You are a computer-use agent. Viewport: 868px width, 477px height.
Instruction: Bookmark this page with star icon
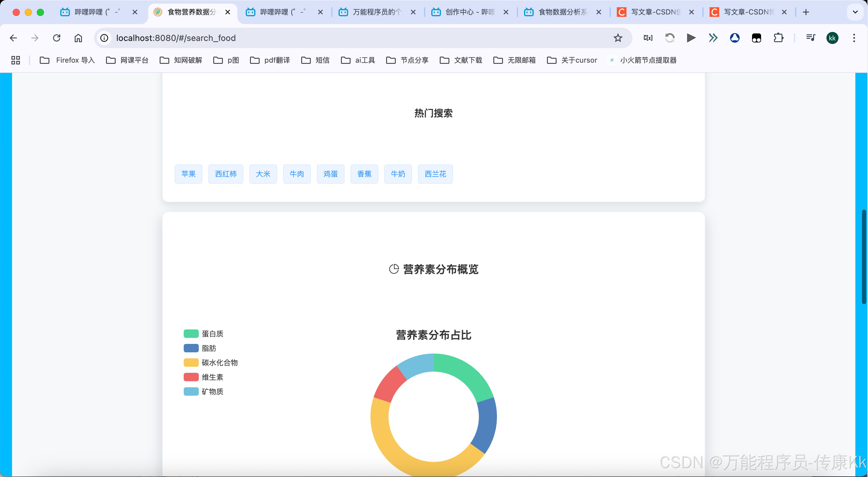pyautogui.click(x=618, y=38)
